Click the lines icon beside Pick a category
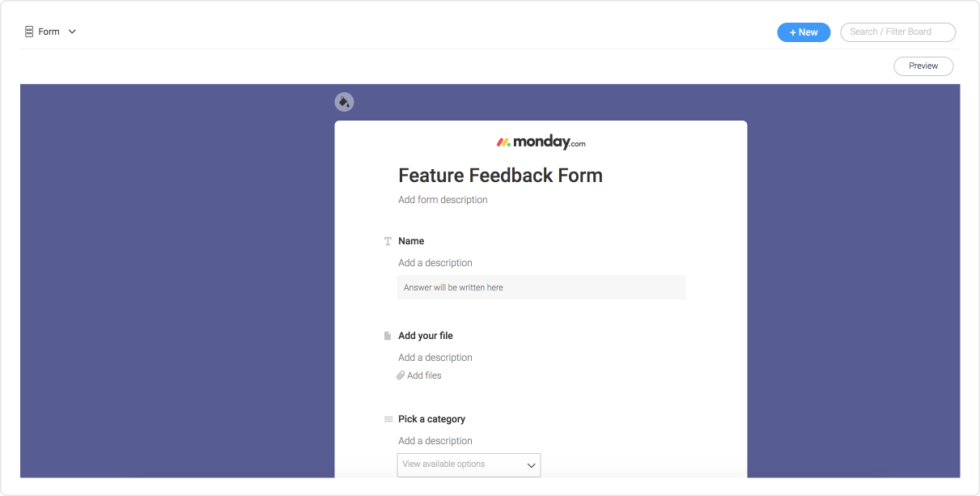 (388, 419)
